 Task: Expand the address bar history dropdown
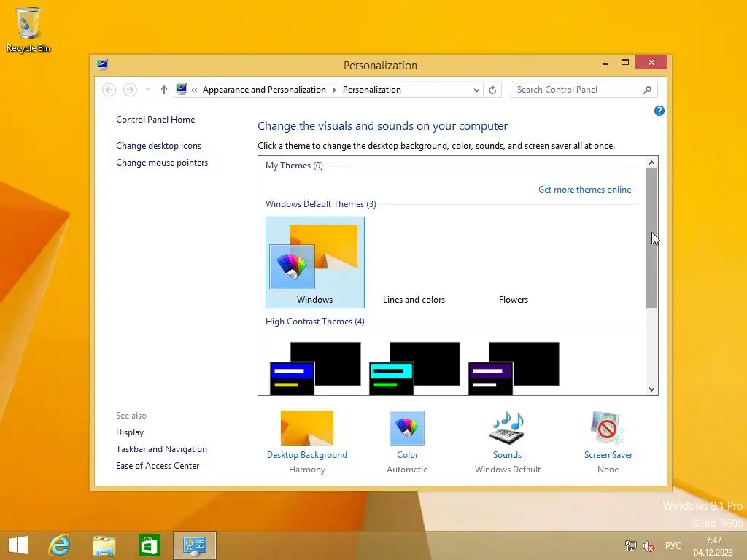coord(476,90)
